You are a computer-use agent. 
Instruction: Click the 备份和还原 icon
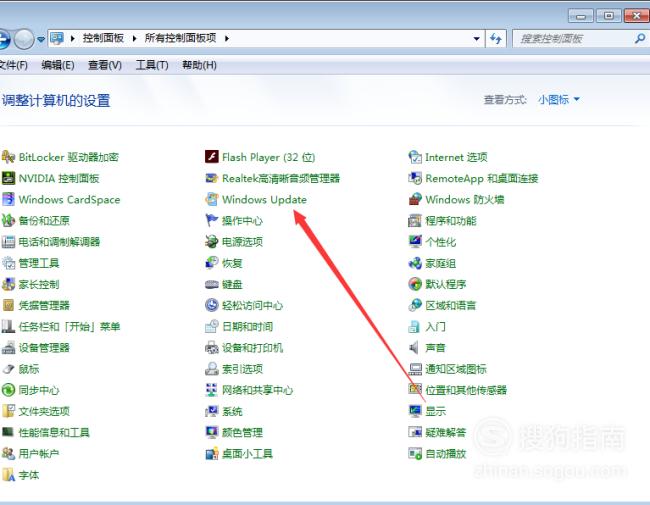pos(8,221)
